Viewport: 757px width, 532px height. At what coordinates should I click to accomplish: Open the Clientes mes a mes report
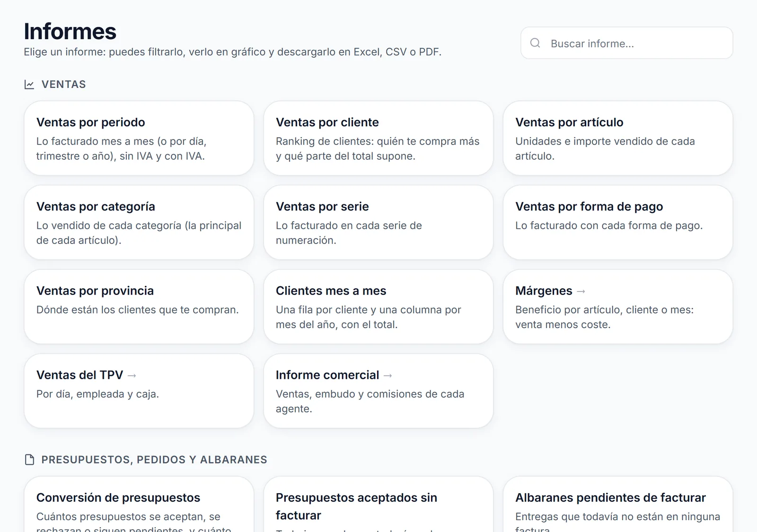378,306
